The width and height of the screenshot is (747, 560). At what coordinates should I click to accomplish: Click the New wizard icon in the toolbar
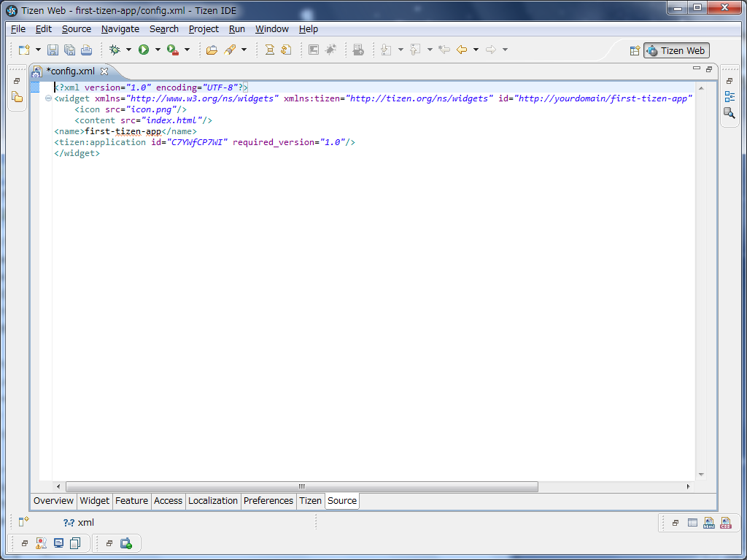24,50
